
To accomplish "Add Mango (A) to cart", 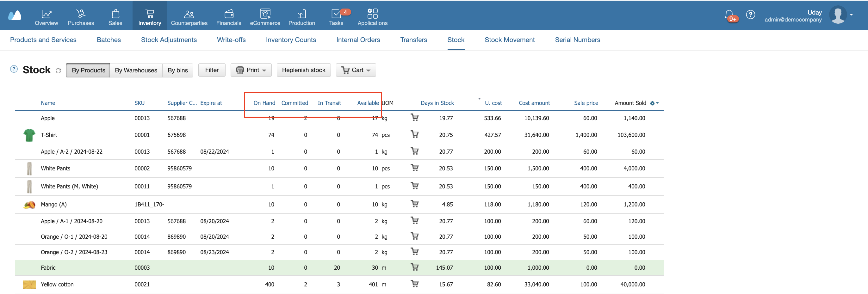I will (x=414, y=204).
